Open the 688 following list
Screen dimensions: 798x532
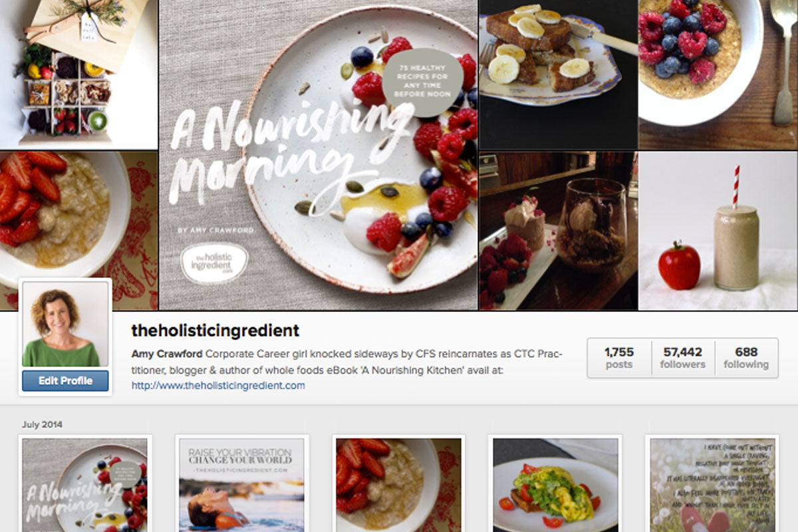point(746,358)
